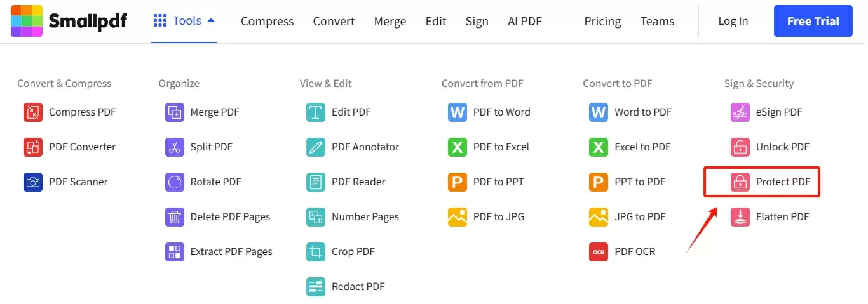Click the Log In button

(733, 22)
